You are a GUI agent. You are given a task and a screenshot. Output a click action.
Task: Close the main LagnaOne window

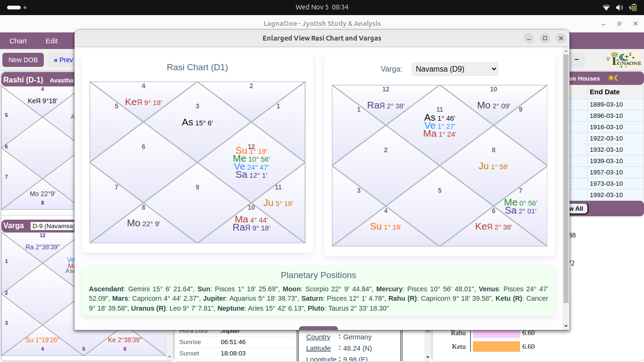tap(635, 24)
